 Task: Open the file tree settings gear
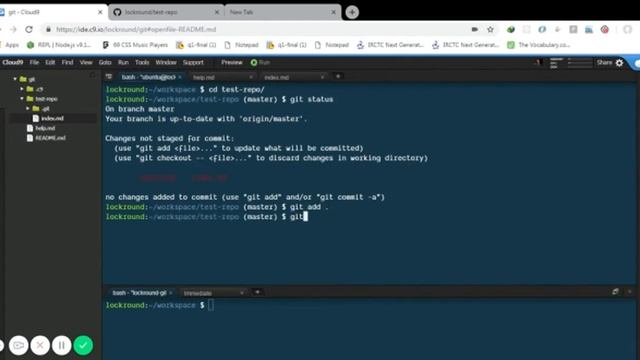93,75
